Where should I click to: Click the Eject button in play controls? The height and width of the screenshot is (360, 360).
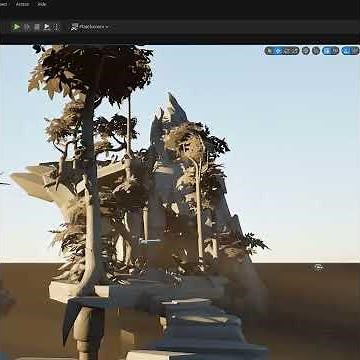pyautogui.click(x=47, y=27)
